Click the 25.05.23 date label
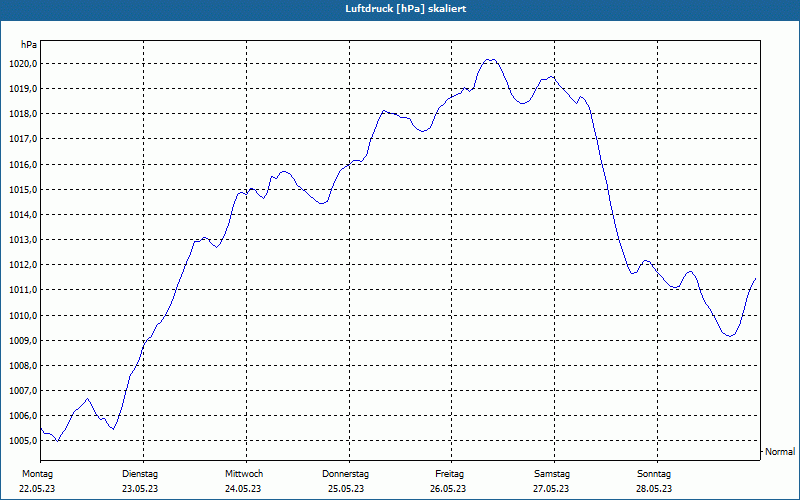Viewport: 800px width, 500px height. coord(346,489)
